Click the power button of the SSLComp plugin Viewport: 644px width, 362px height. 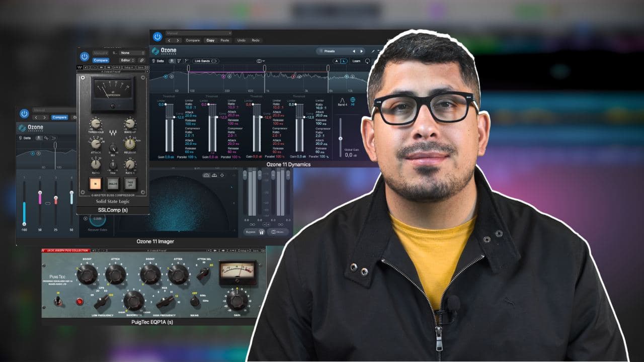pos(85,56)
